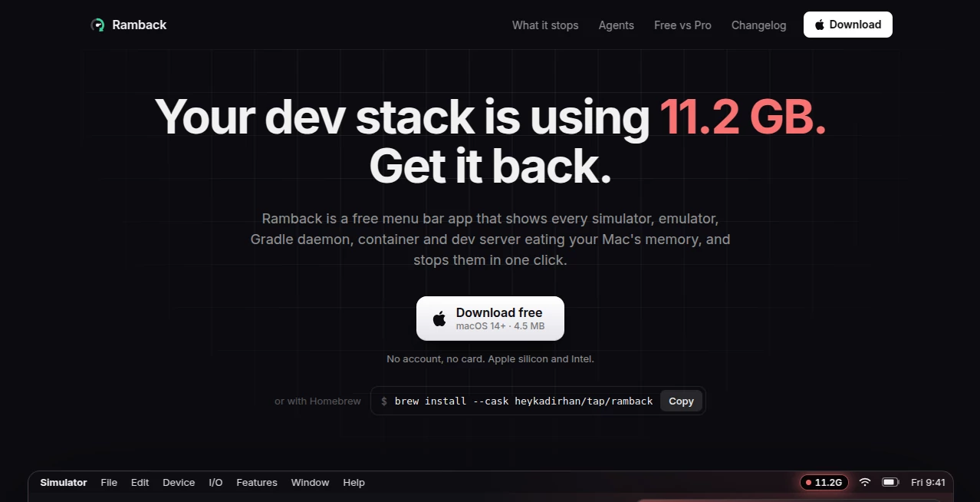Viewport: 980px width, 502px height.
Task: Copy the Homebrew install command
Action: pos(681,401)
